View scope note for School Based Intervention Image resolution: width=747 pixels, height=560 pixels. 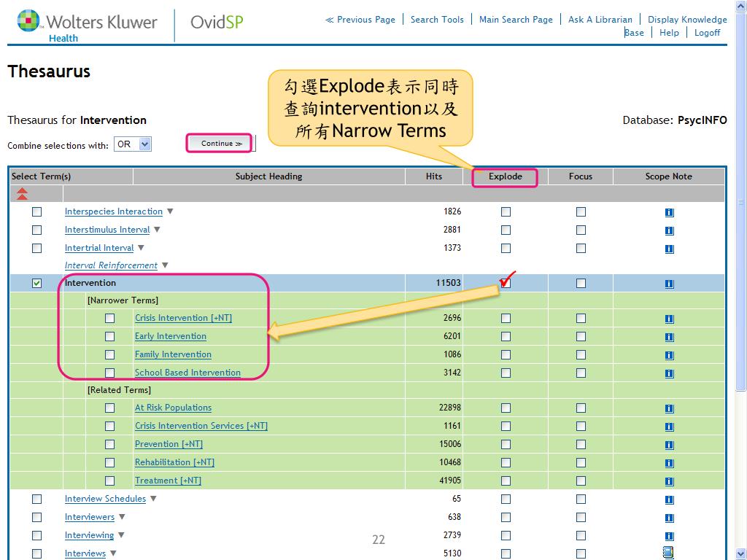click(x=669, y=373)
